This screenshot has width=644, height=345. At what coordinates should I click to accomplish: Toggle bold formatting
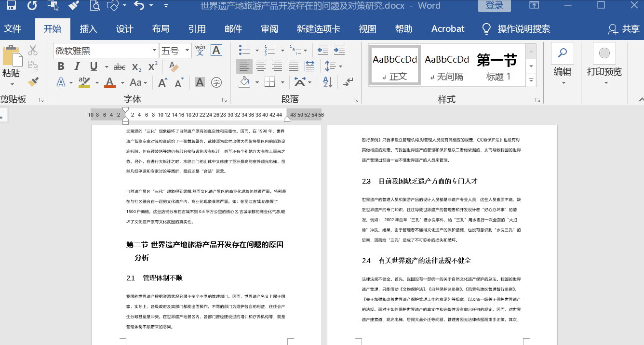(61, 66)
